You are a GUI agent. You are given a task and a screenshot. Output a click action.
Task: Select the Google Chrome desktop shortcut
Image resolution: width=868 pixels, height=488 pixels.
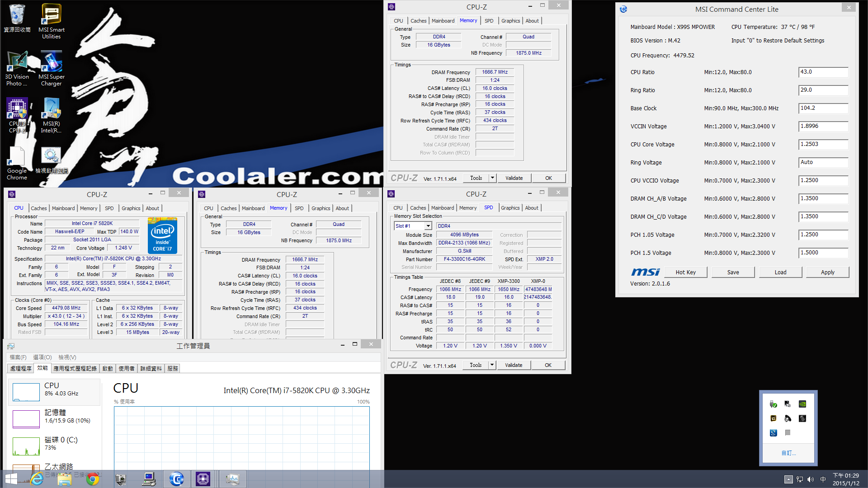pyautogui.click(x=17, y=162)
